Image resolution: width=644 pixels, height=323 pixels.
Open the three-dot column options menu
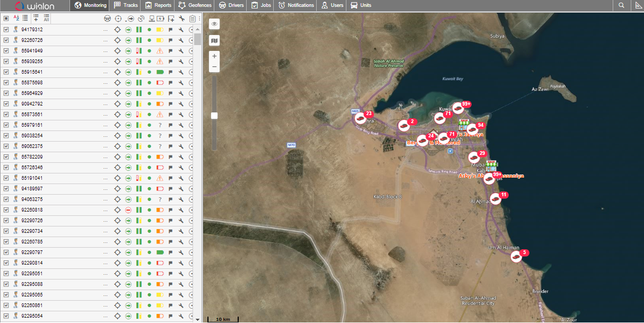[199, 18]
